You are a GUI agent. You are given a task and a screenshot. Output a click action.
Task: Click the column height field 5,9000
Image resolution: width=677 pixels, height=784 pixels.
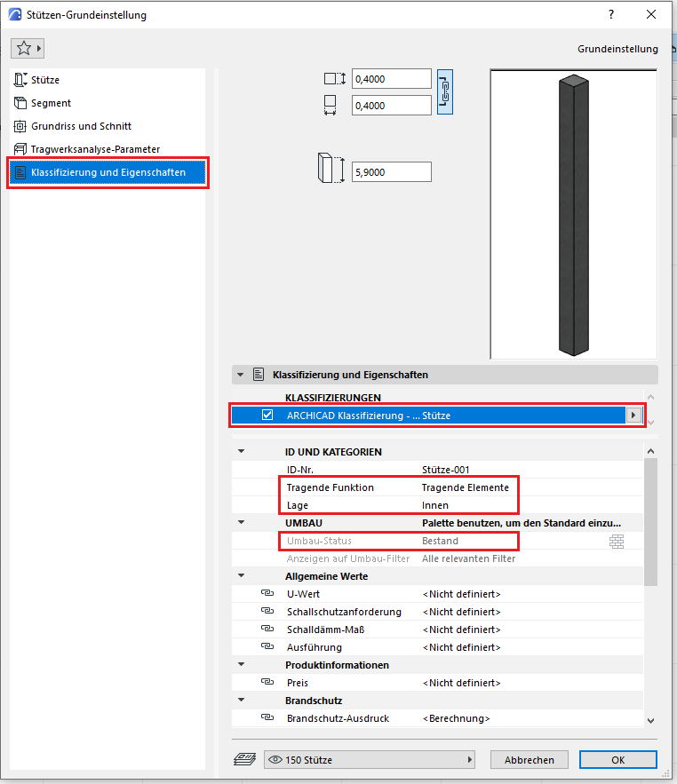click(x=391, y=172)
